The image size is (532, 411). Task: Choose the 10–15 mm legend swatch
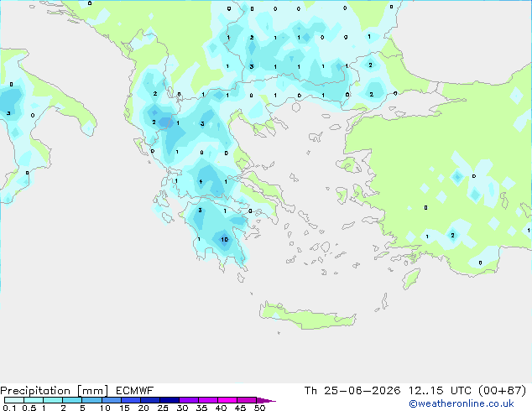(111, 400)
